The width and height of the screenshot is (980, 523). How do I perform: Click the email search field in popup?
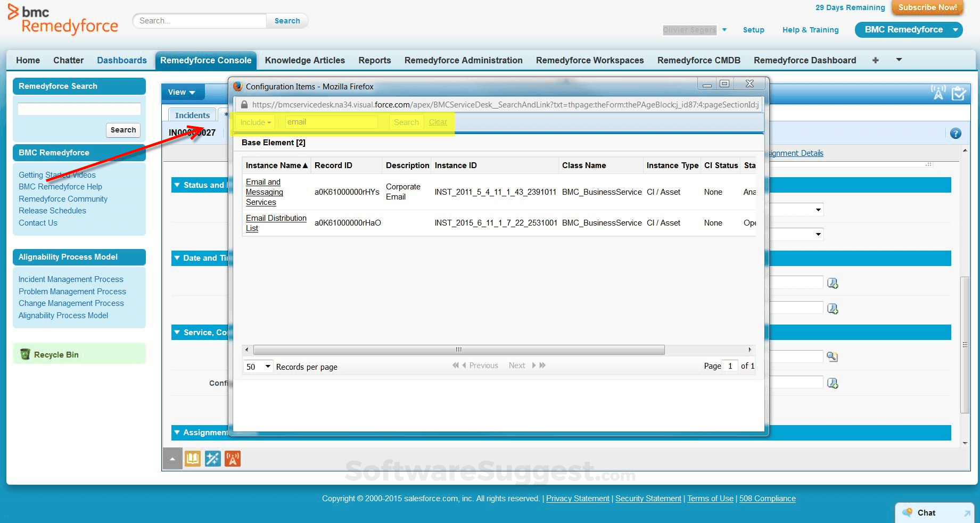[331, 122]
